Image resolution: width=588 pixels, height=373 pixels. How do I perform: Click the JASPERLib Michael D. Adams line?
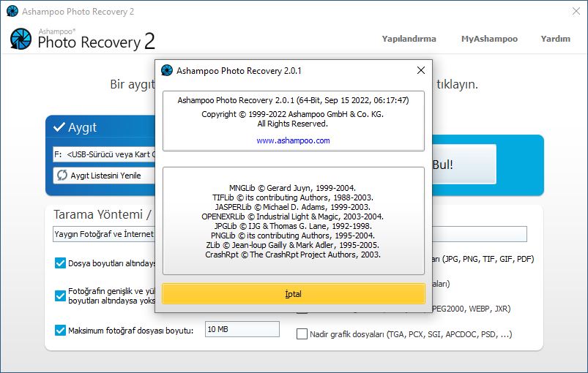click(292, 207)
